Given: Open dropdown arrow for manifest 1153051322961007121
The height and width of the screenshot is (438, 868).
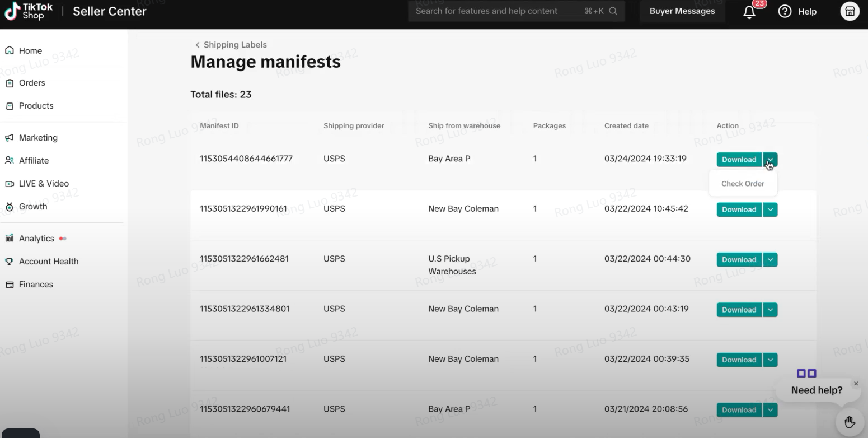Looking at the screenshot, I should coord(770,360).
